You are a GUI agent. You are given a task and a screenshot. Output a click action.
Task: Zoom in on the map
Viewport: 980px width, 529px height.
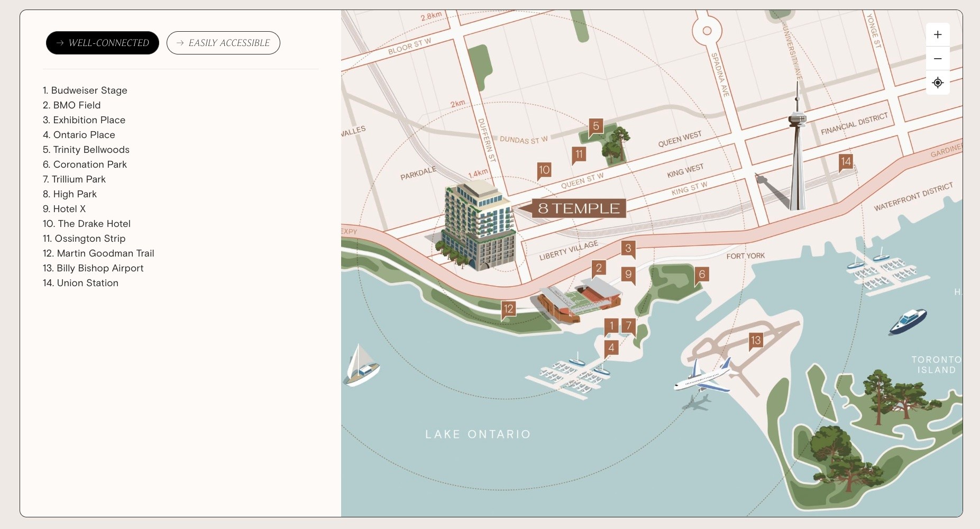(938, 35)
